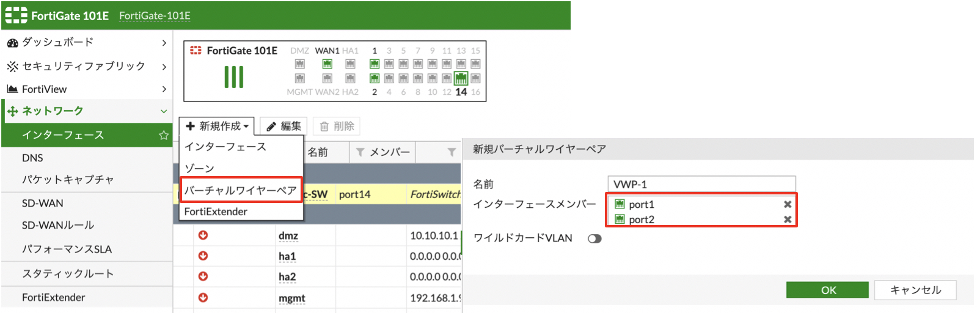This screenshot has width=980, height=313.
Task: Expand the ダッシュボード chevron arrow
Action: click(164, 43)
